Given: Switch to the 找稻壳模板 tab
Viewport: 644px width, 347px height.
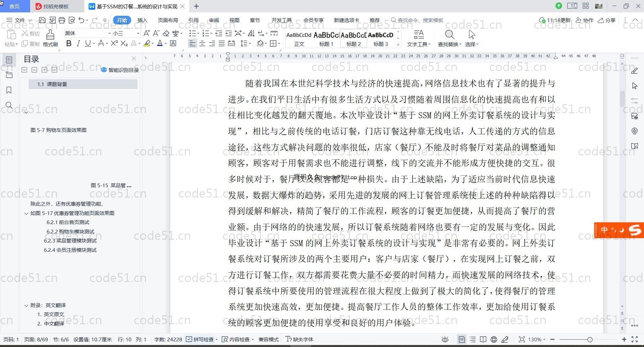Looking at the screenshot, I should (56, 6).
